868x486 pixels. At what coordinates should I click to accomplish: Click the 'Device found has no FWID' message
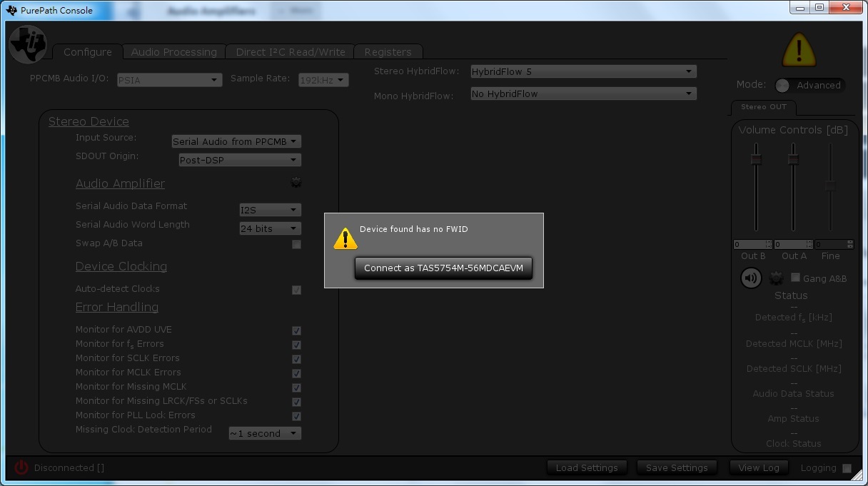pos(414,229)
